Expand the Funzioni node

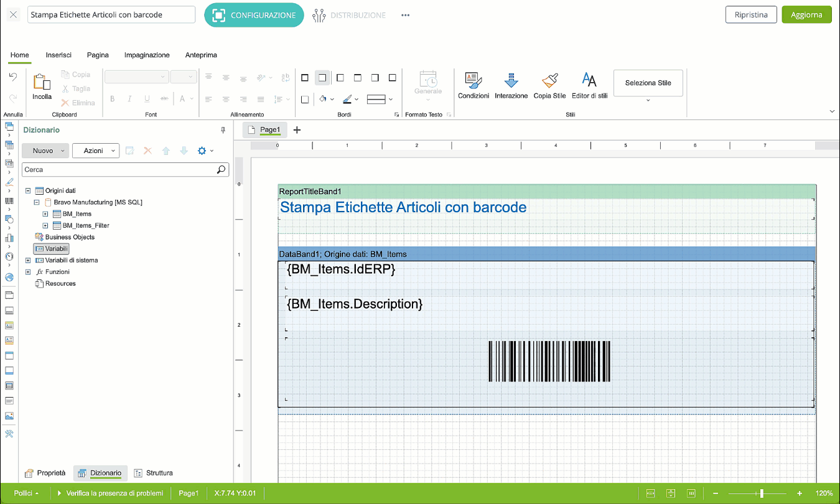(x=28, y=272)
